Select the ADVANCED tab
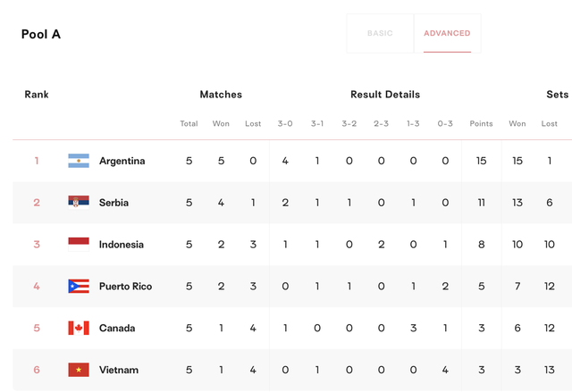The height and width of the screenshot is (392, 572). (x=447, y=34)
